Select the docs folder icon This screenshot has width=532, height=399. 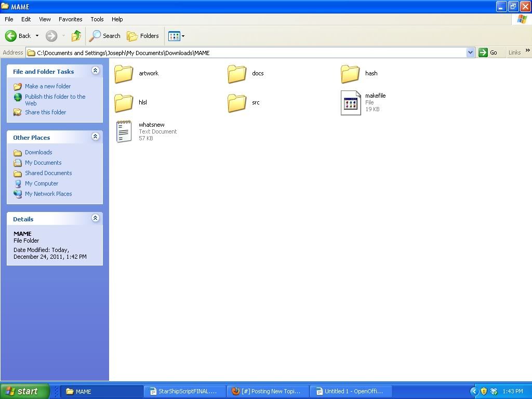[237, 74]
